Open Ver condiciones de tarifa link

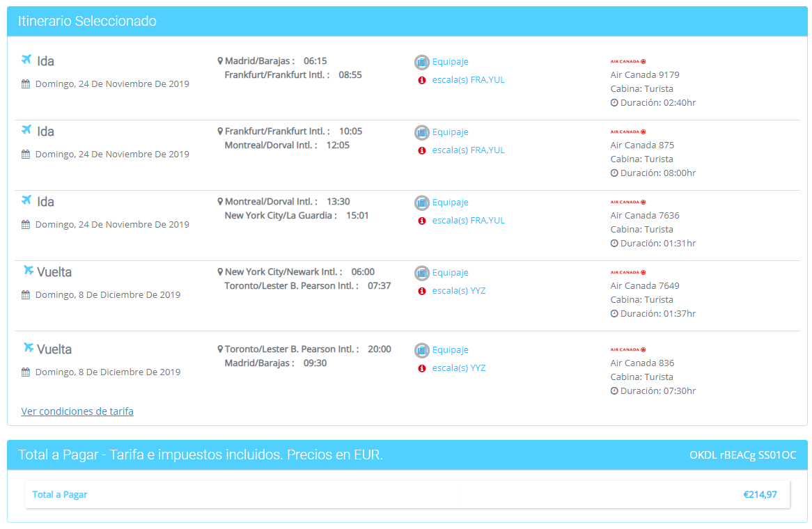tap(77, 411)
